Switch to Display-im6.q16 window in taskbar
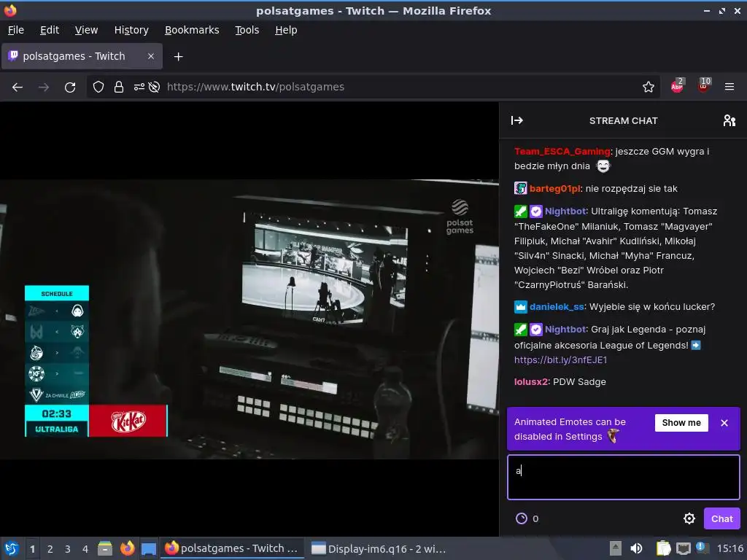 [x=379, y=549]
